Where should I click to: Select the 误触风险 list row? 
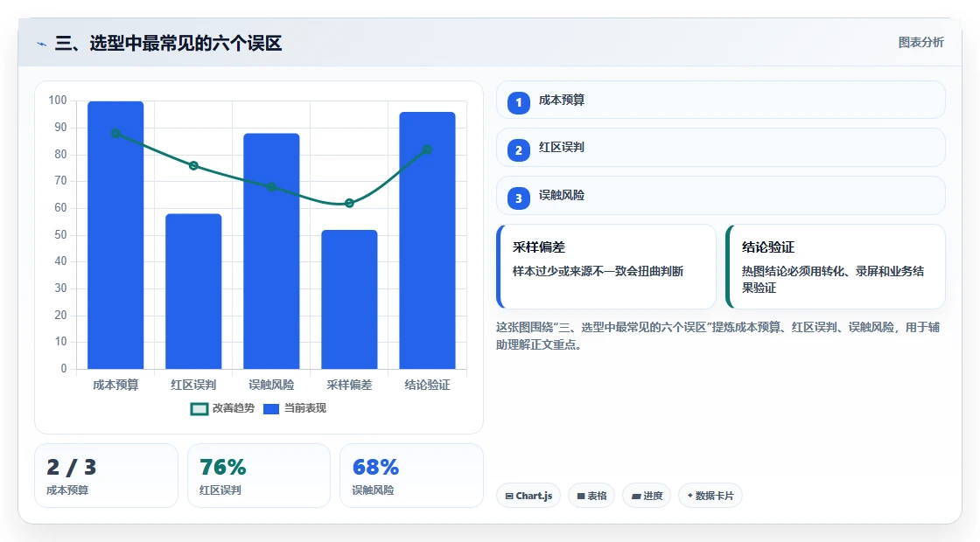pyautogui.click(x=721, y=196)
